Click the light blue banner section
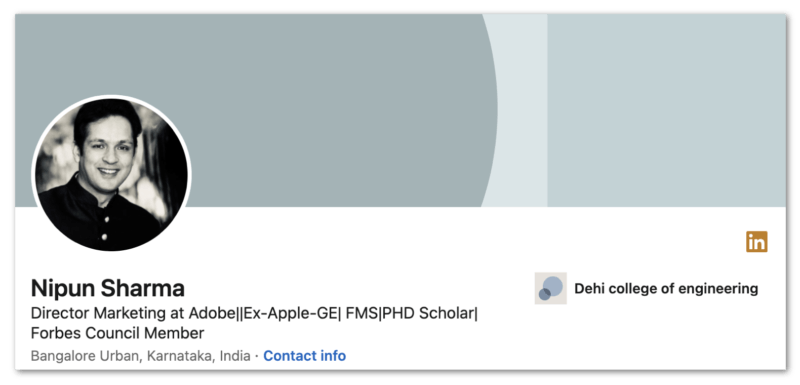The width and height of the screenshot is (800, 385). click(x=667, y=110)
